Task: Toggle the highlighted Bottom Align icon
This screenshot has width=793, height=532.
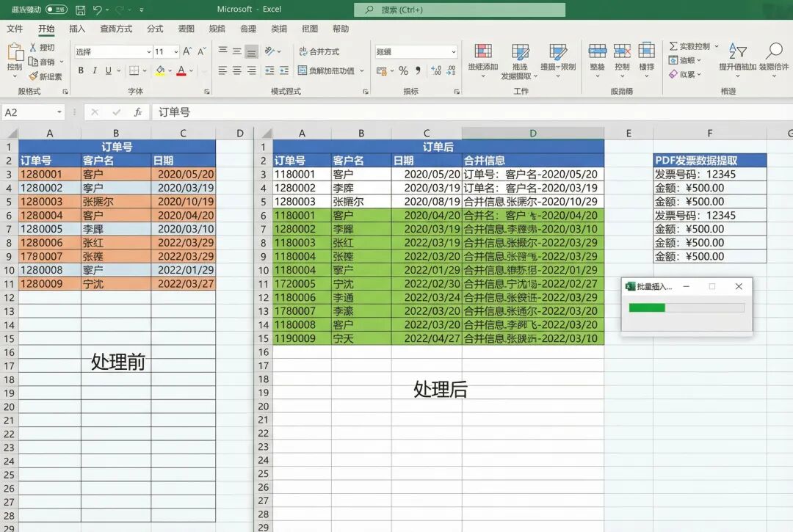Action: pyautogui.click(x=251, y=51)
